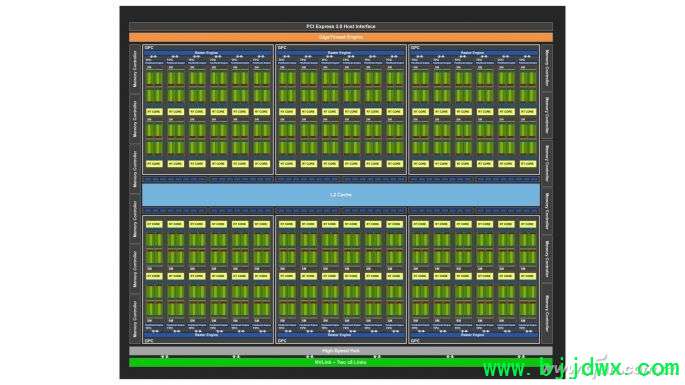Click the PCI Express 3.0 Host Interface bar
Screen dimensions: 685x385
pos(341,27)
